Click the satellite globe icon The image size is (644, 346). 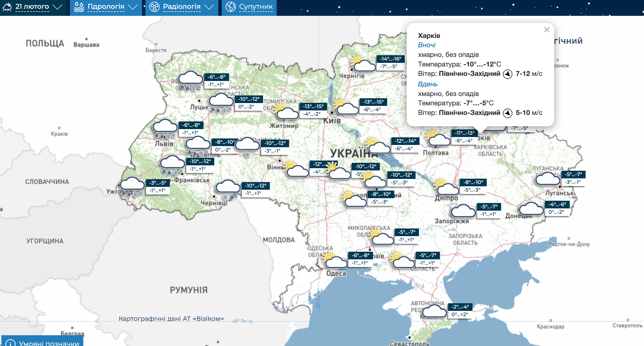click(230, 7)
